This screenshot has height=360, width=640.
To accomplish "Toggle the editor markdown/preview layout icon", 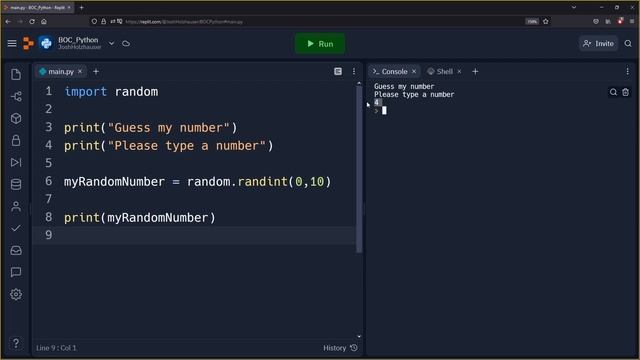I will pos(338,71).
